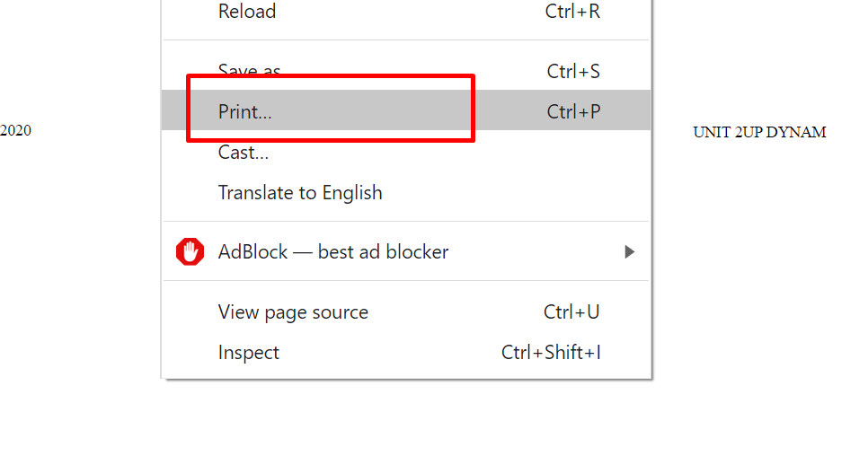868x465 pixels.
Task: Click the UNIT 2UP DYNAM page text
Action: pyautogui.click(x=759, y=132)
